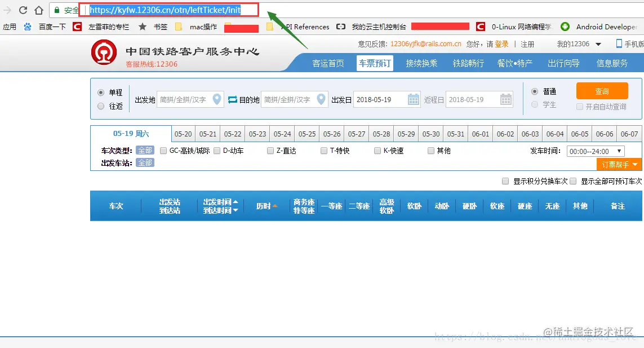644x348 pixels.
Task: Check the D-动车 filter
Action: [x=217, y=151]
